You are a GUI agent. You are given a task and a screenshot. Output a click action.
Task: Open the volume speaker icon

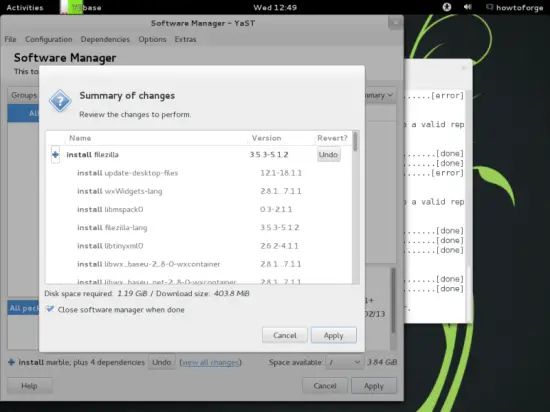[467, 7]
